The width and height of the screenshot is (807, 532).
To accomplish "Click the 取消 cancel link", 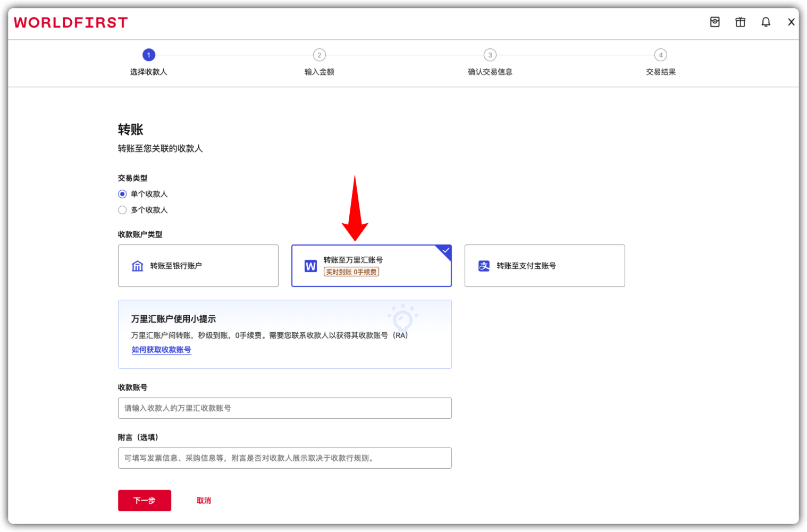I will click(204, 500).
